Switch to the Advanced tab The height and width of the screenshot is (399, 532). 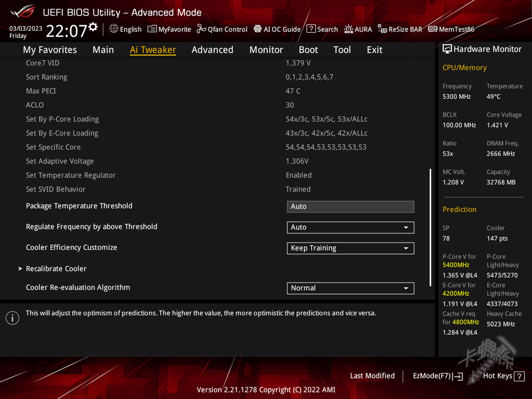212,50
